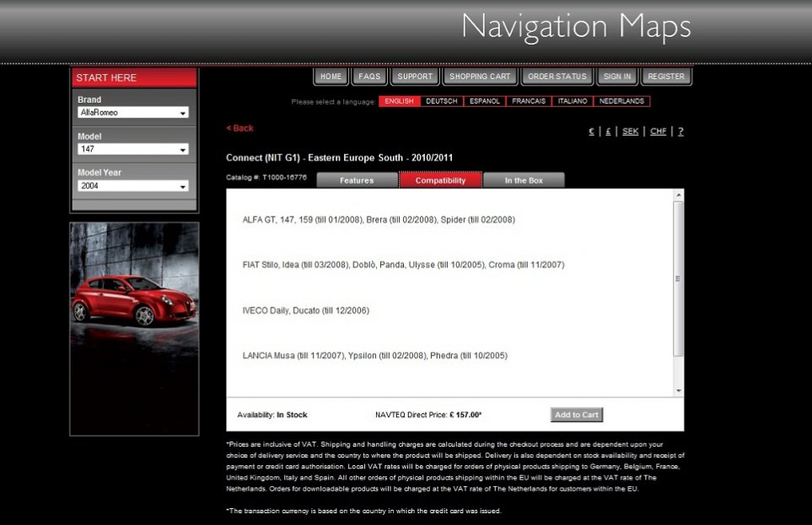Click the compatibility list scrollbar thumb

pos(679,278)
